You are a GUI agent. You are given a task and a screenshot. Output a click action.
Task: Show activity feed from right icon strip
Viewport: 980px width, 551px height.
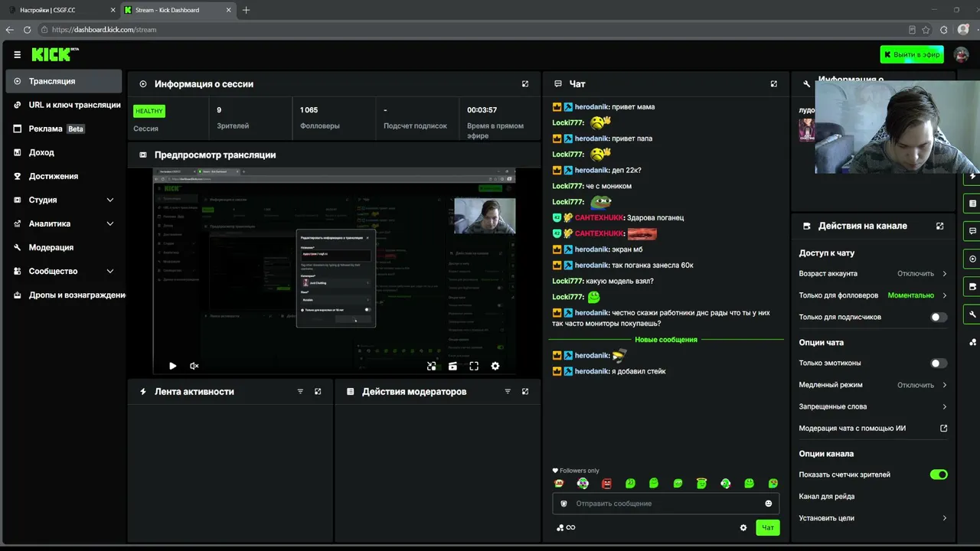click(973, 176)
